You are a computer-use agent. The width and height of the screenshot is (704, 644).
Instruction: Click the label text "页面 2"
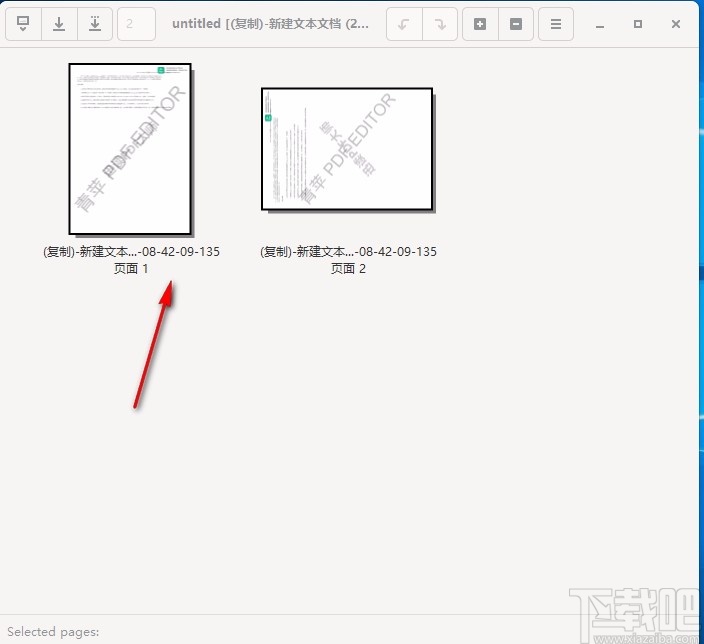[348, 269]
